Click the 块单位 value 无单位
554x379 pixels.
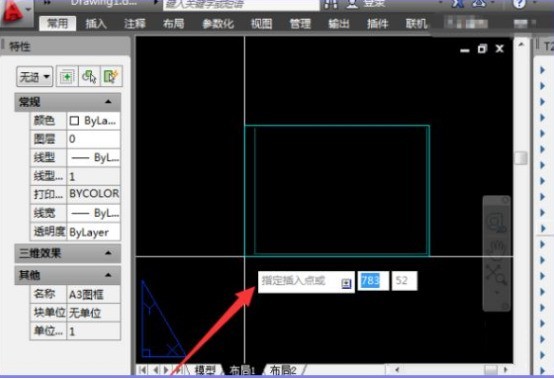(x=93, y=313)
